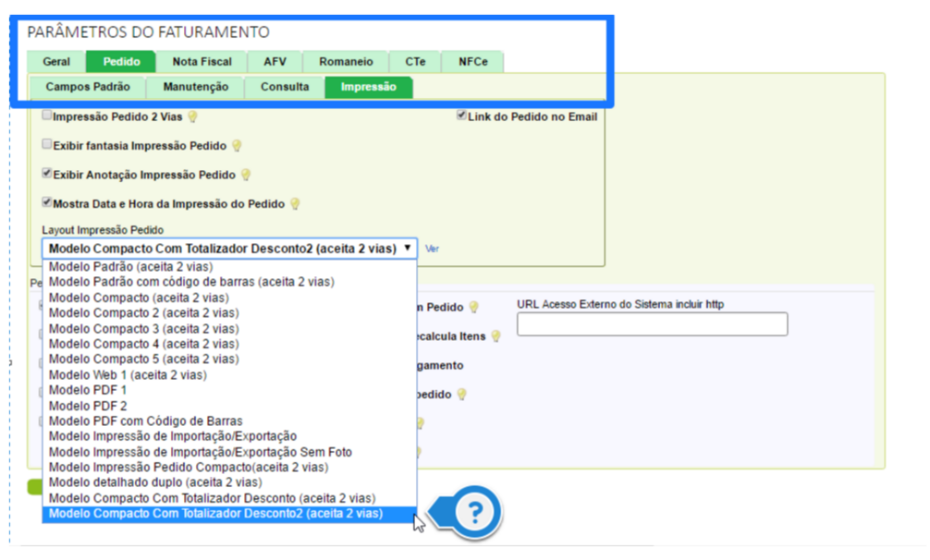Click lightbulb beside Exibir fantasia Impressão Pedido

pos(236,146)
